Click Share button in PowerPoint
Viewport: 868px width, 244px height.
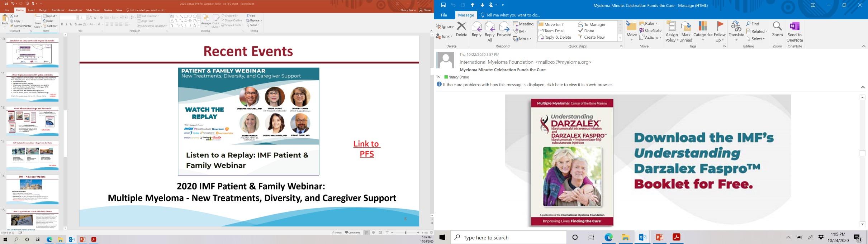coord(425,10)
